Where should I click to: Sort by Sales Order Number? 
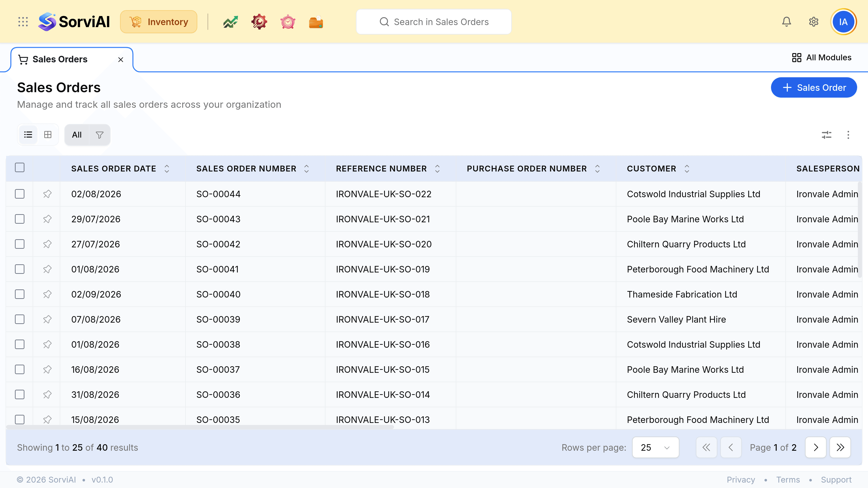[306, 169]
